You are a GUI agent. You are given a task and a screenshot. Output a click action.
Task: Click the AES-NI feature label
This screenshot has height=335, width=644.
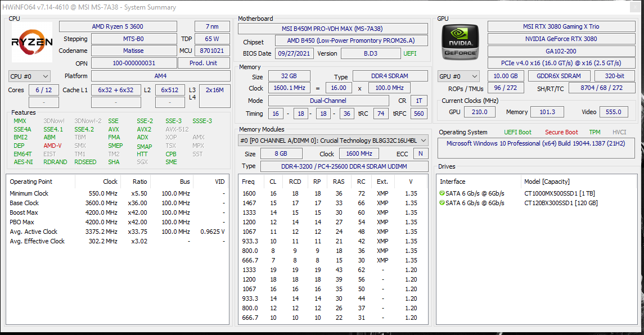point(24,162)
